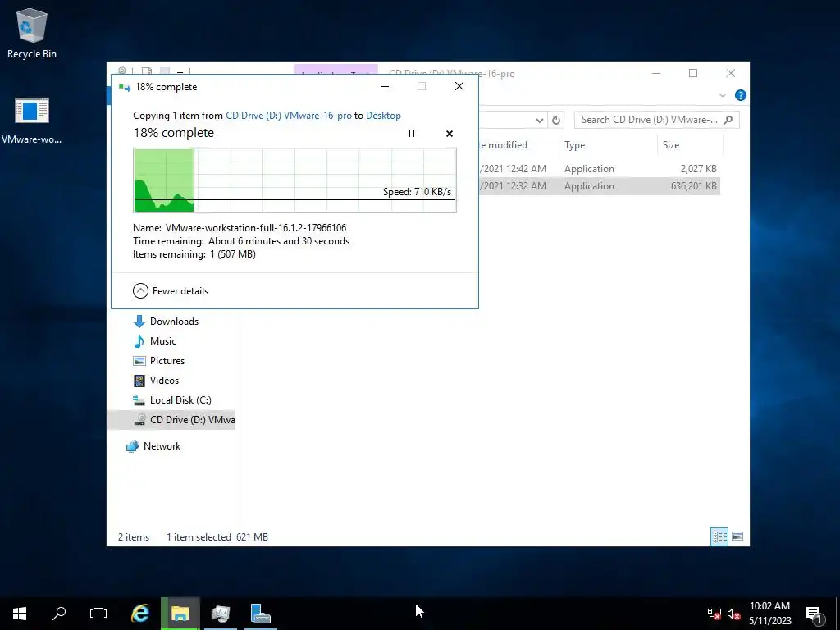Open Task View from the taskbar
Screen dimensions: 840x630
[x=98, y=614]
